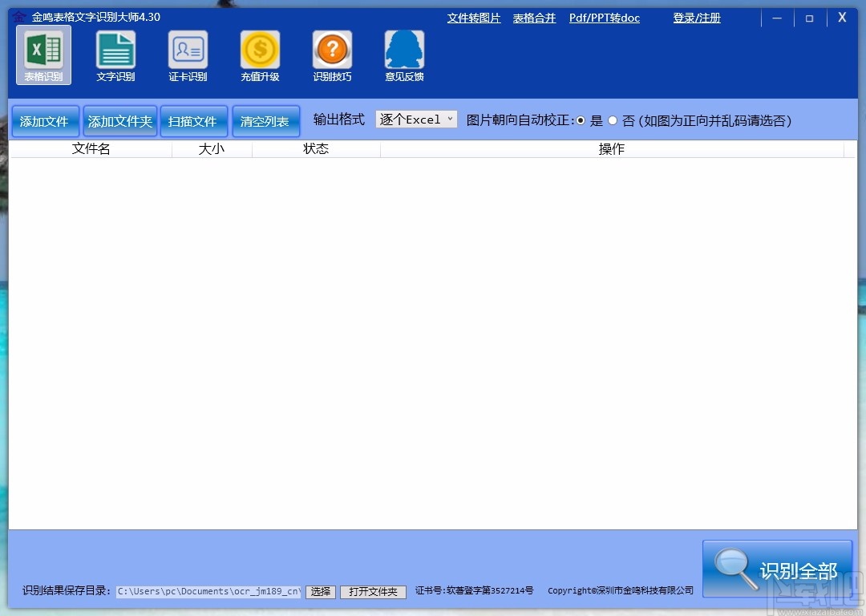
Task: Select 否 to disable orientation correction
Action: click(612, 120)
